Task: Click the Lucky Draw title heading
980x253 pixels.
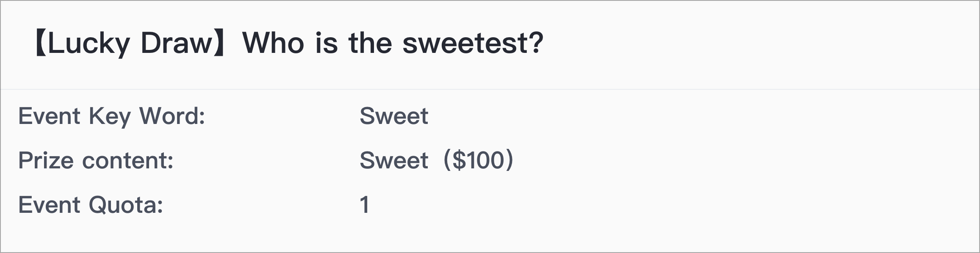Action: click(x=289, y=43)
